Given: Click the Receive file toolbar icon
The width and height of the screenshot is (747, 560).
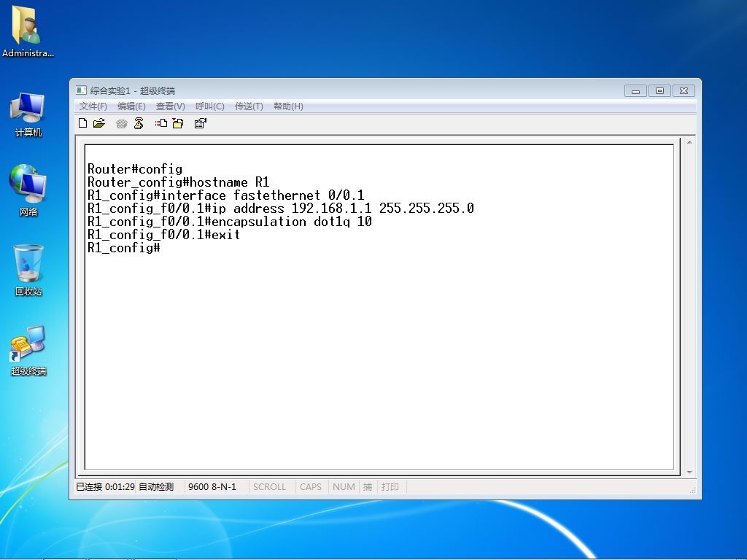Looking at the screenshot, I should pyautogui.click(x=178, y=123).
